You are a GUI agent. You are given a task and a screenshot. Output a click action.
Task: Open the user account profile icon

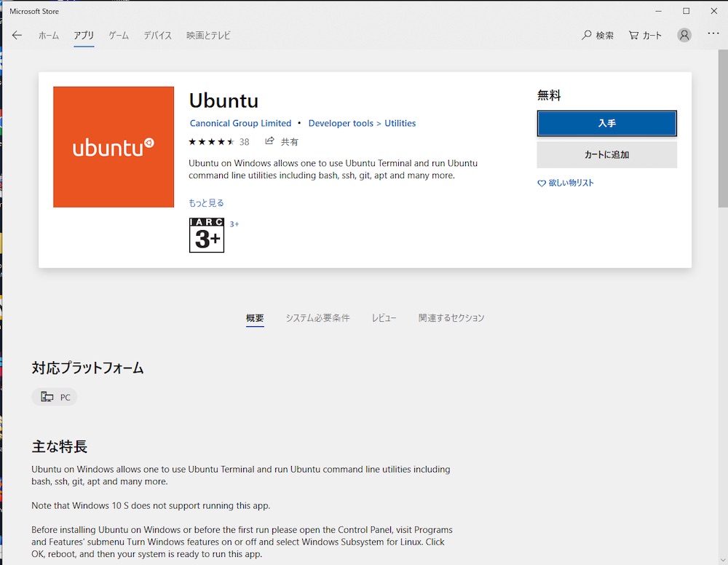coord(684,35)
